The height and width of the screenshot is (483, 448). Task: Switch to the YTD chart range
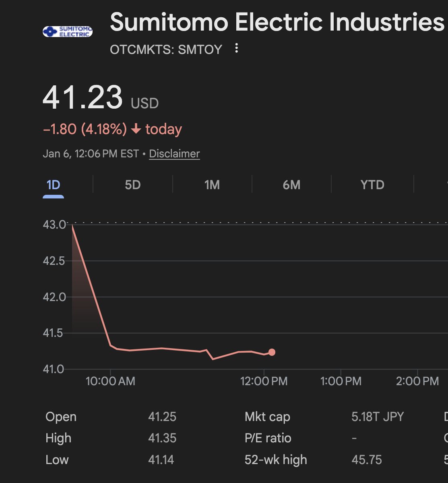click(372, 185)
